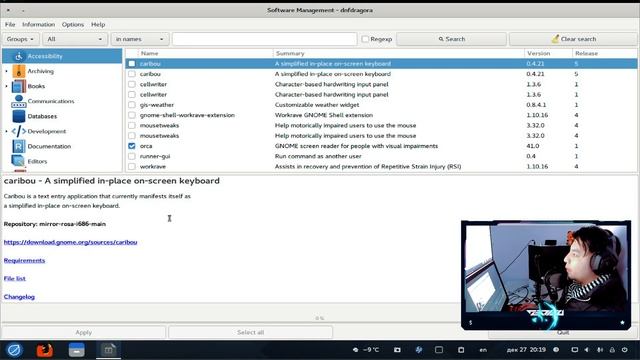
Task: Open the File menu
Action: point(10,24)
